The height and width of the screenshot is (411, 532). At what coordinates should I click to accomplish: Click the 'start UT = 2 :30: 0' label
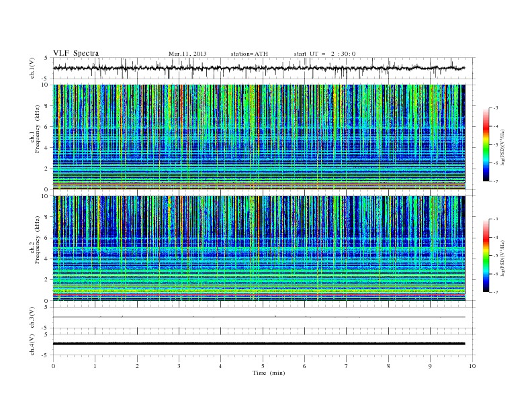pyautogui.click(x=324, y=54)
